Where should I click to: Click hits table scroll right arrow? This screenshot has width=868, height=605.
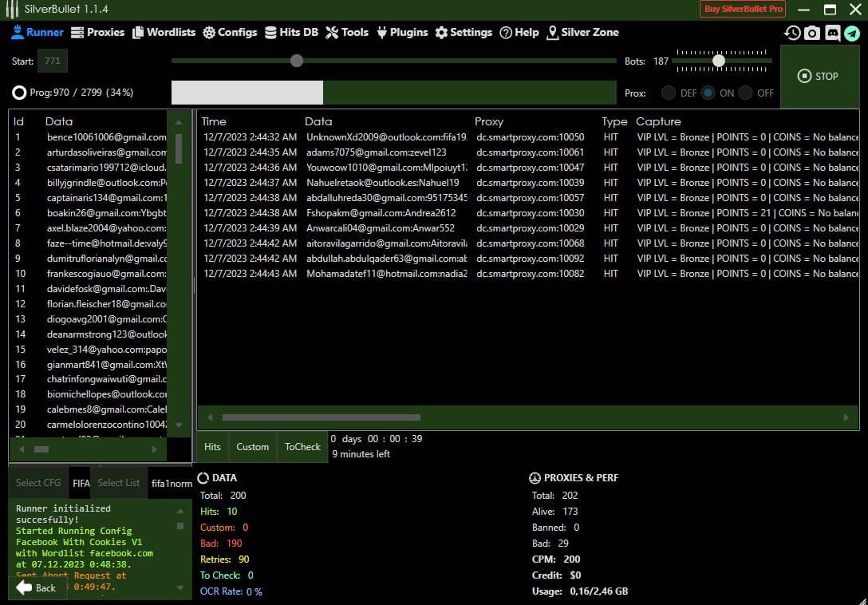pyautogui.click(x=846, y=417)
